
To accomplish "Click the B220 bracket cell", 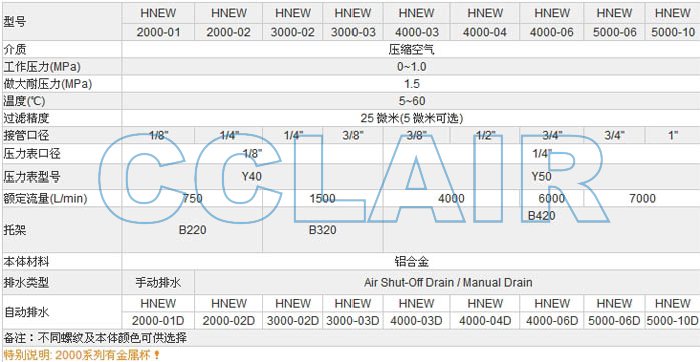I will [192, 230].
